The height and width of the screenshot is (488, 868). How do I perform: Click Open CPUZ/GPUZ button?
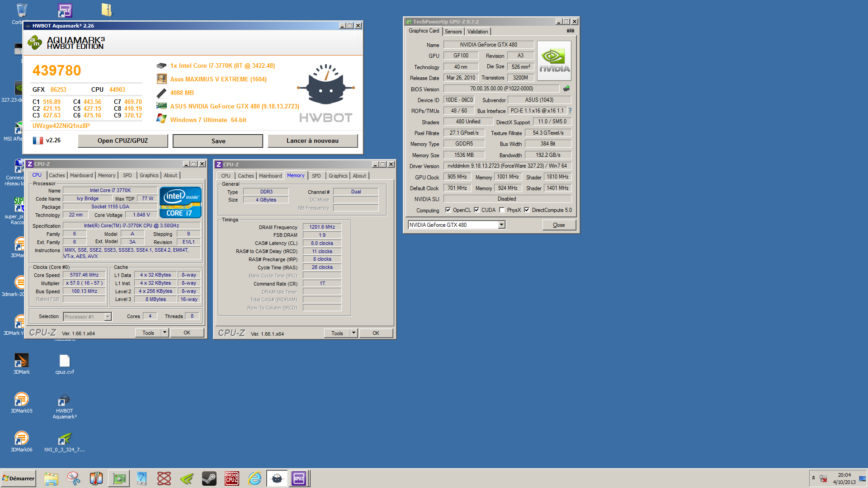click(x=123, y=141)
